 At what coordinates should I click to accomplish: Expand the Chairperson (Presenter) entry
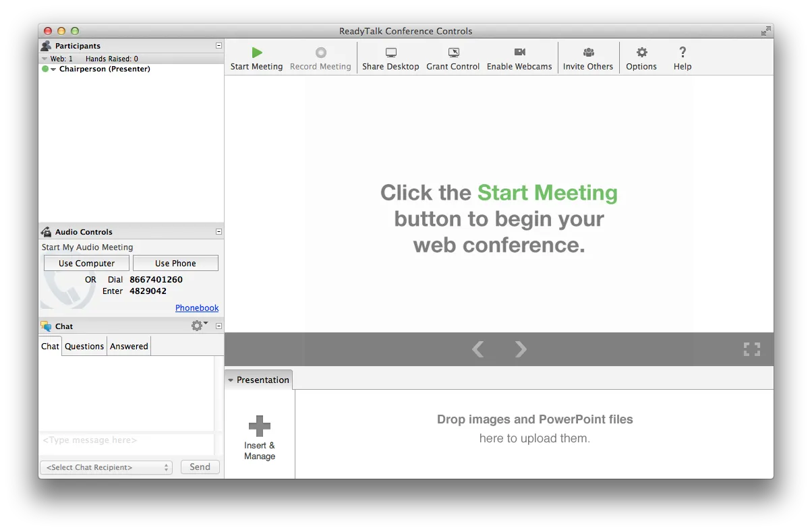(x=53, y=68)
